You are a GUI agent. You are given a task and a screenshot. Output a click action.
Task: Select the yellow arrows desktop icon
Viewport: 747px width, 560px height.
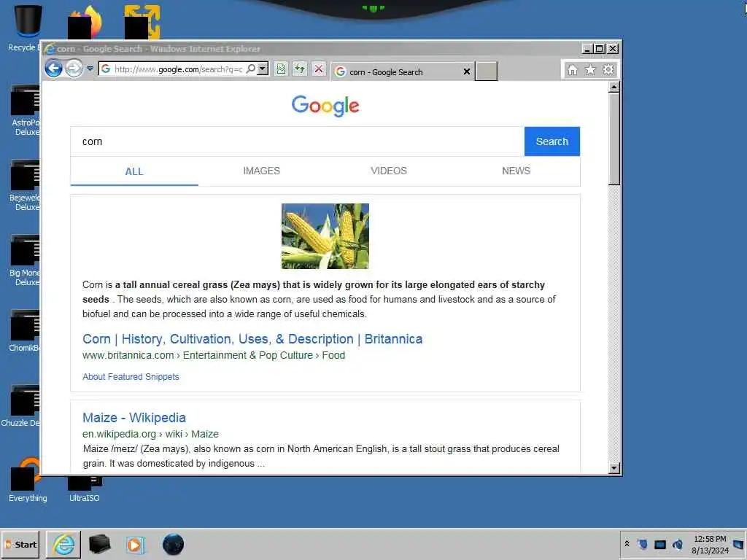(142, 22)
